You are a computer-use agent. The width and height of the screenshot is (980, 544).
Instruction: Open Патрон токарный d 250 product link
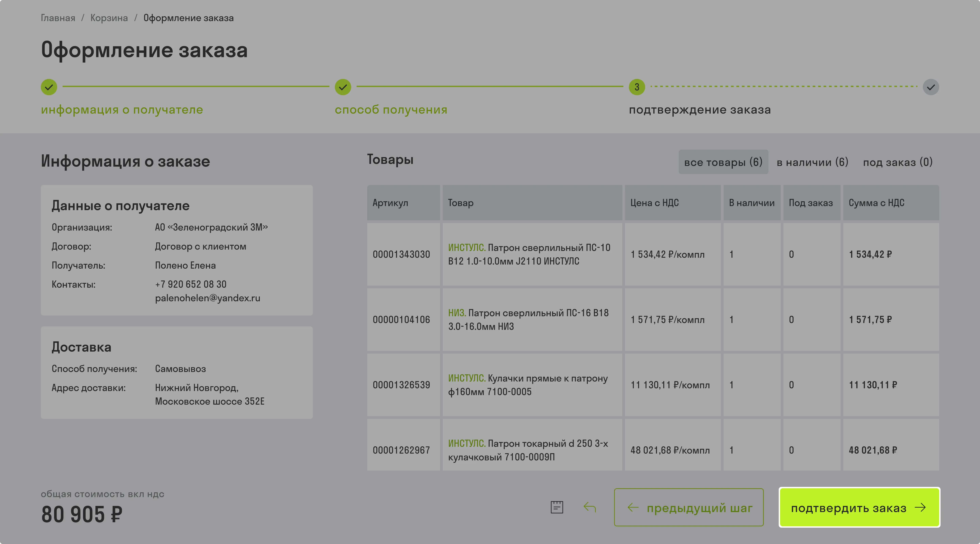click(528, 450)
